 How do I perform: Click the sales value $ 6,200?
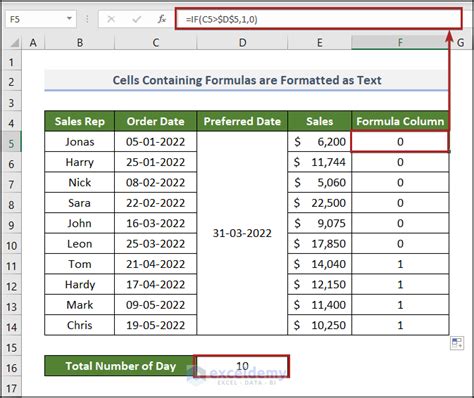click(x=320, y=142)
